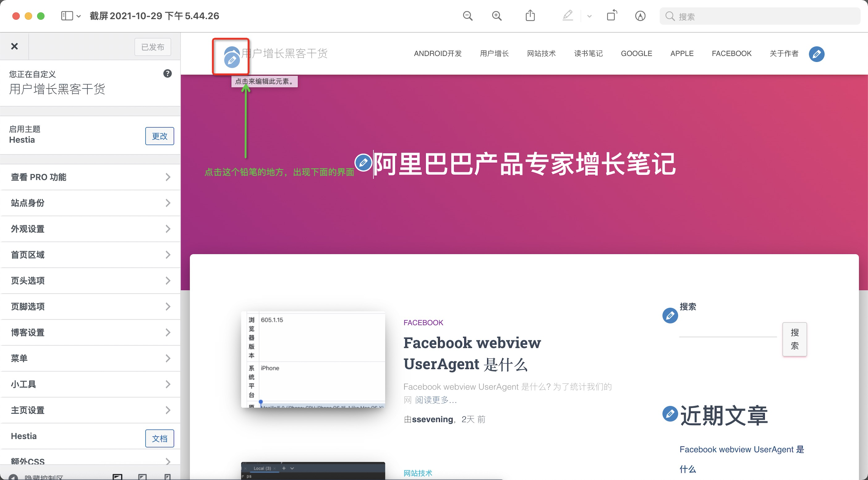
Task: Click author name ssevening
Action: [x=432, y=419]
